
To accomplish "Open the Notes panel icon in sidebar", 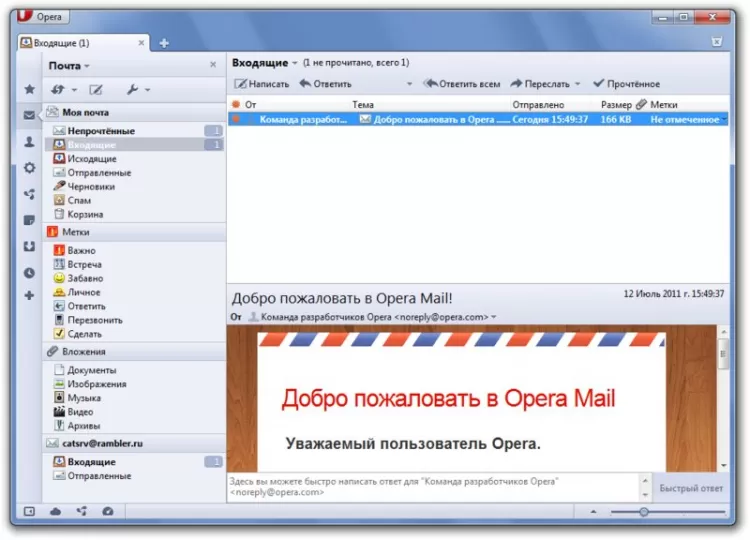I will (x=30, y=220).
